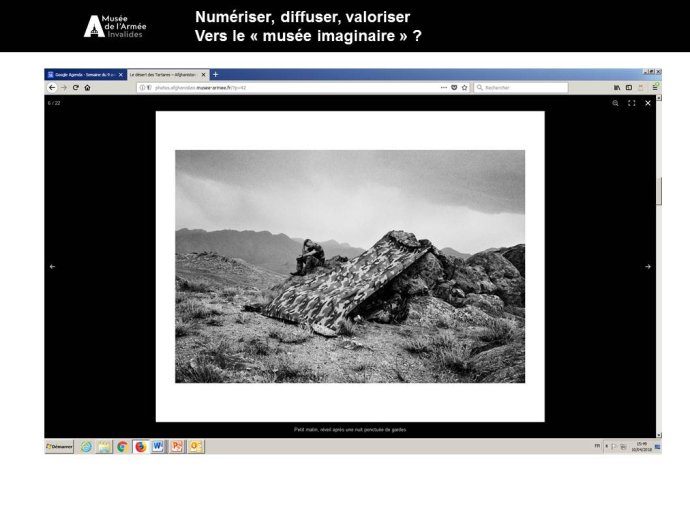The width and height of the screenshot is (690, 517).
Task: Enter fullscreen in the photo viewer
Action: pyautogui.click(x=631, y=103)
